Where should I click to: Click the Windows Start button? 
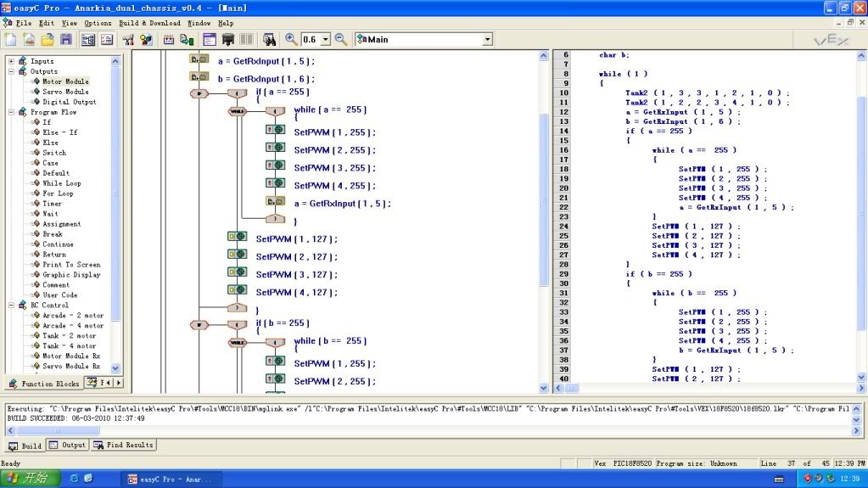point(30,479)
